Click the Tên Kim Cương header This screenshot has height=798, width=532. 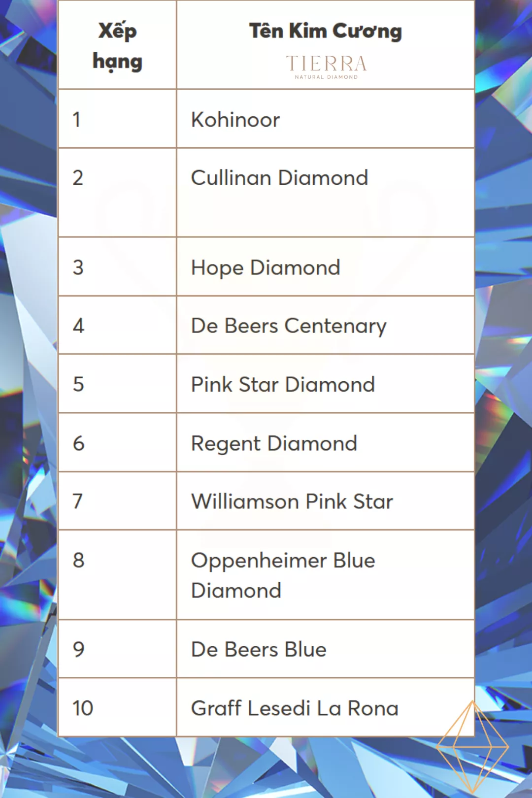point(326,31)
